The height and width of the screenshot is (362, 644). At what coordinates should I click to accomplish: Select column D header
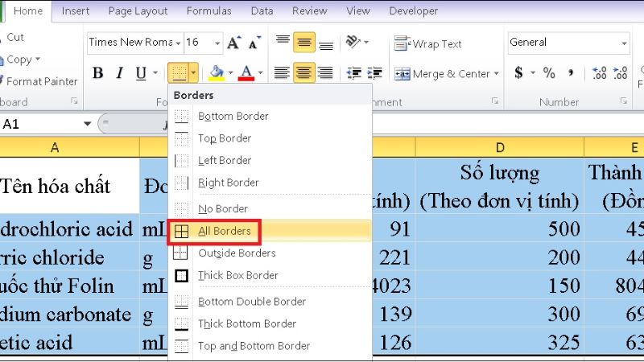(499, 147)
